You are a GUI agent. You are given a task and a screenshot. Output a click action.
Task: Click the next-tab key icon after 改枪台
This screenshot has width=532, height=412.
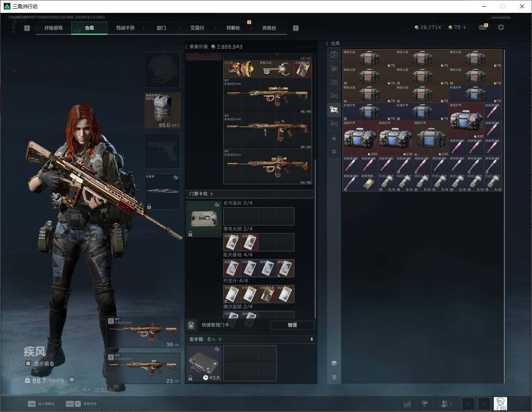(x=295, y=28)
